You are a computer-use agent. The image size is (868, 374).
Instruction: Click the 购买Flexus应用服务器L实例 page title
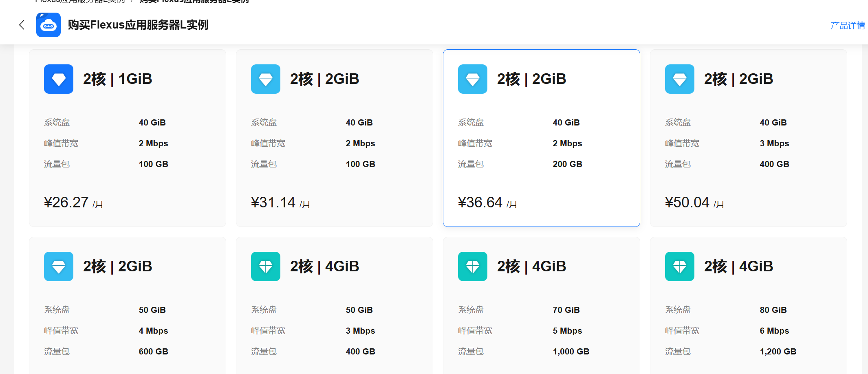(138, 25)
